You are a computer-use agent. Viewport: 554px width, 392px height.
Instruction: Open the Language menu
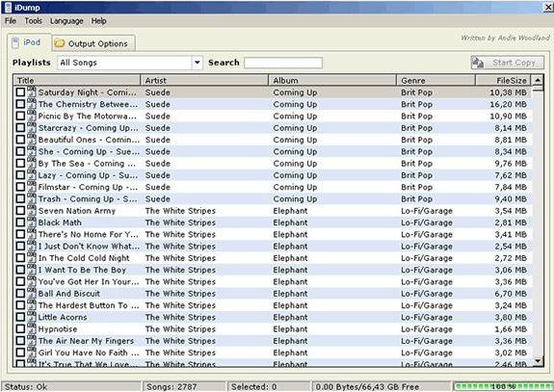66,21
